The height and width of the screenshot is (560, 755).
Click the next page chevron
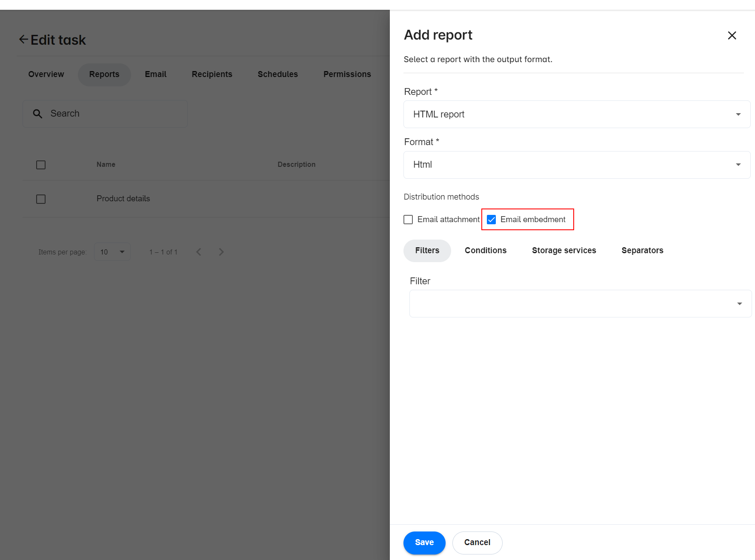click(x=221, y=251)
